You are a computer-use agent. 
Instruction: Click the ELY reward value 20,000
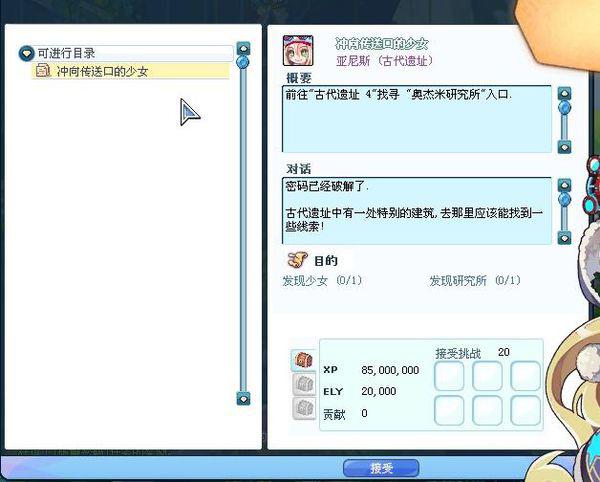click(x=378, y=391)
